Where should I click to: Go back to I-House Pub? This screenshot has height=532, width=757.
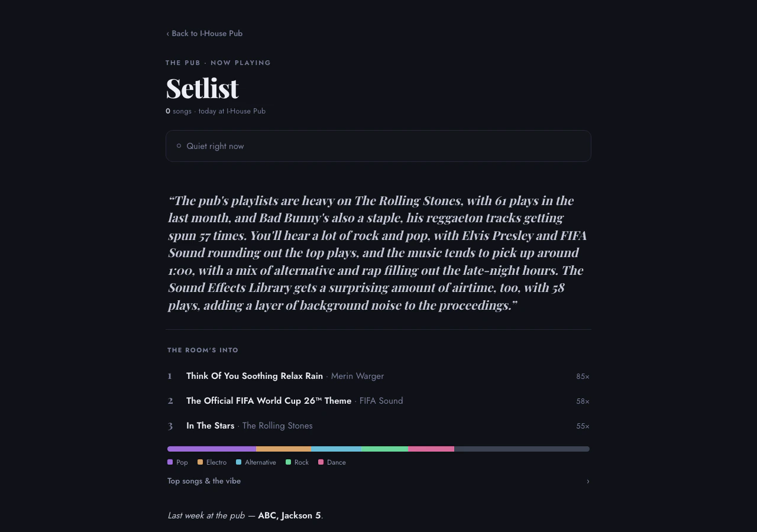tap(204, 34)
